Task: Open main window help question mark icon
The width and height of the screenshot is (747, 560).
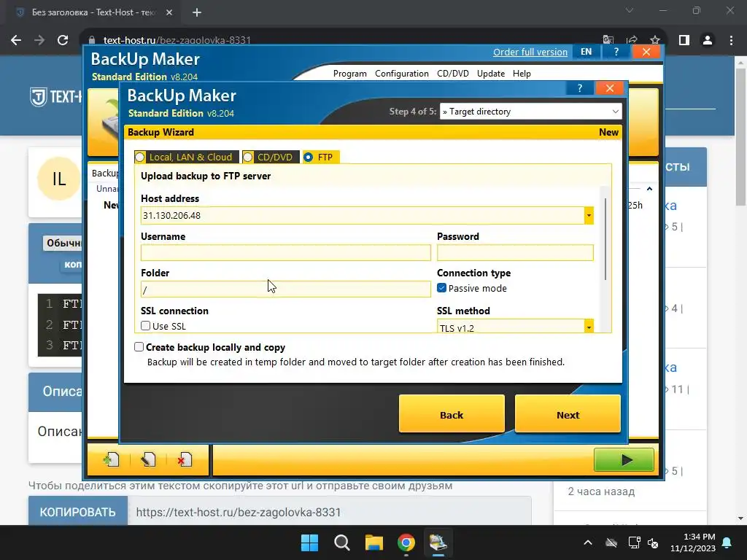Action: click(x=616, y=52)
